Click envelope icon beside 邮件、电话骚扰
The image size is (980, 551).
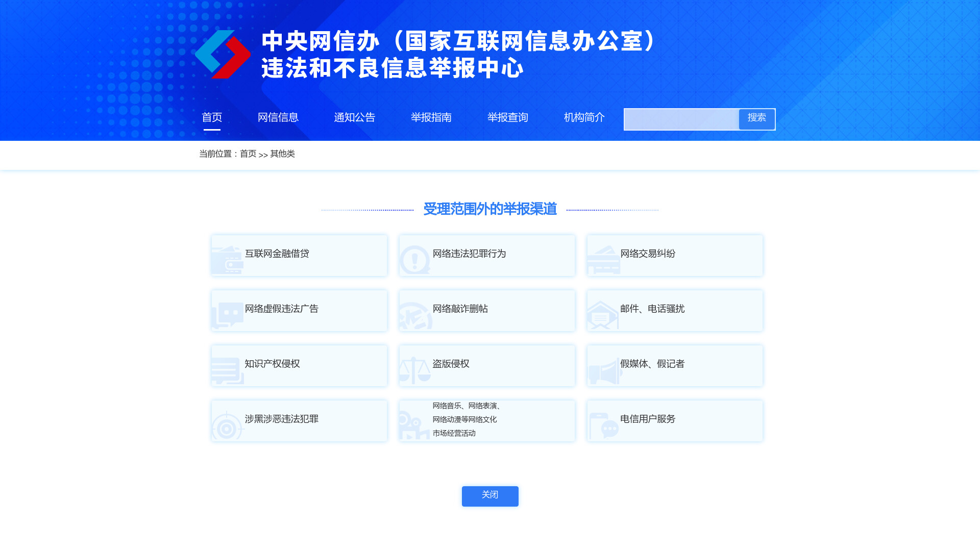pyautogui.click(x=603, y=315)
